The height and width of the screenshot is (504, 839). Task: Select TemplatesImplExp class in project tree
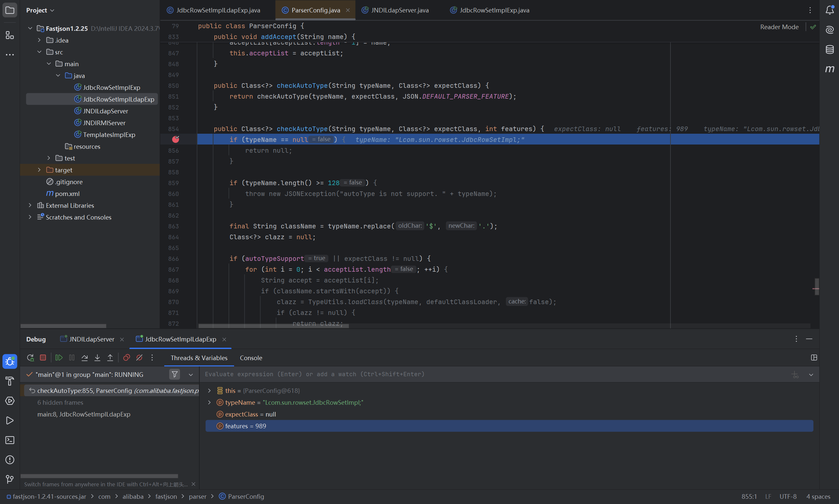pyautogui.click(x=109, y=134)
